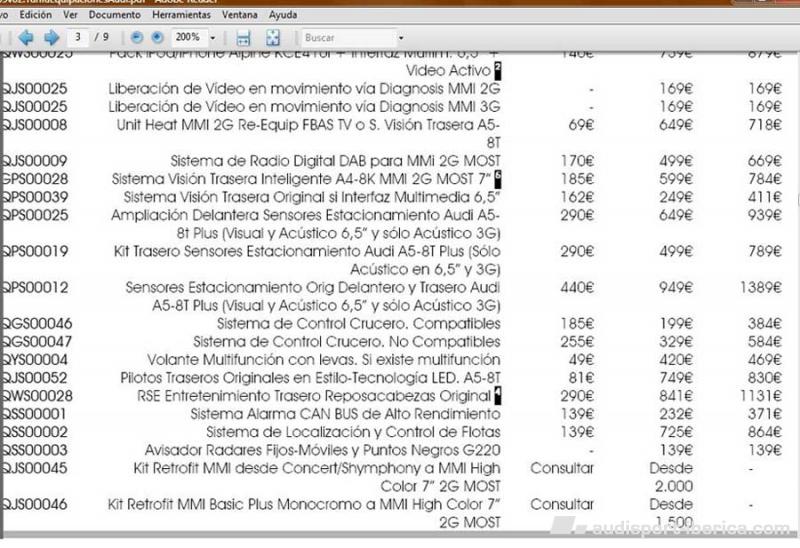Image resolution: width=800 pixels, height=548 pixels.
Task: Go to previous page arrow
Action: (26, 37)
